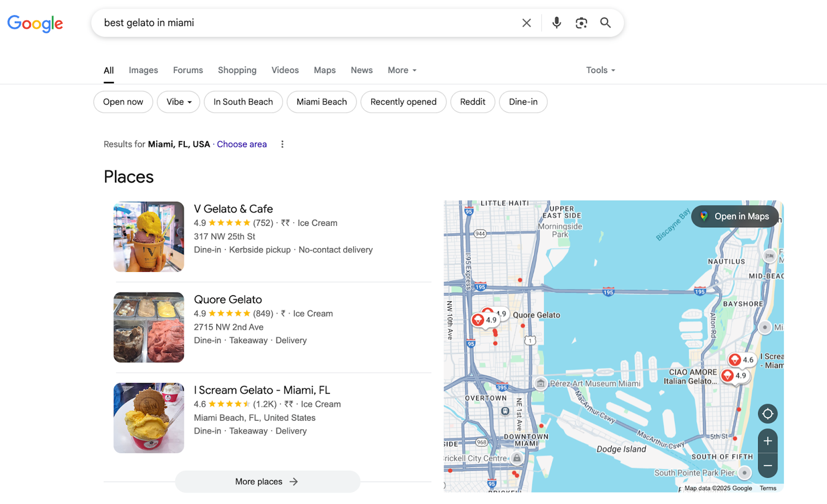Image resolution: width=827 pixels, height=504 pixels.
Task: Apply the In South Beach filter
Action: 243,102
